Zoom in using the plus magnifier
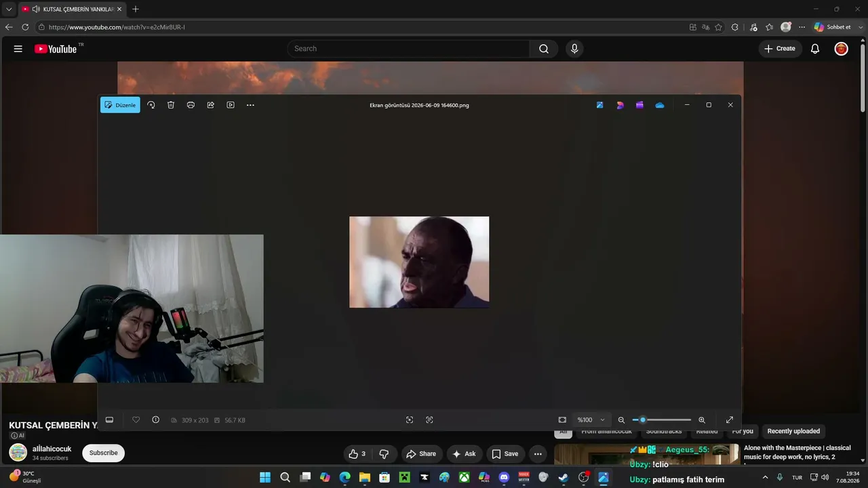The width and height of the screenshot is (868, 488). [702, 420]
